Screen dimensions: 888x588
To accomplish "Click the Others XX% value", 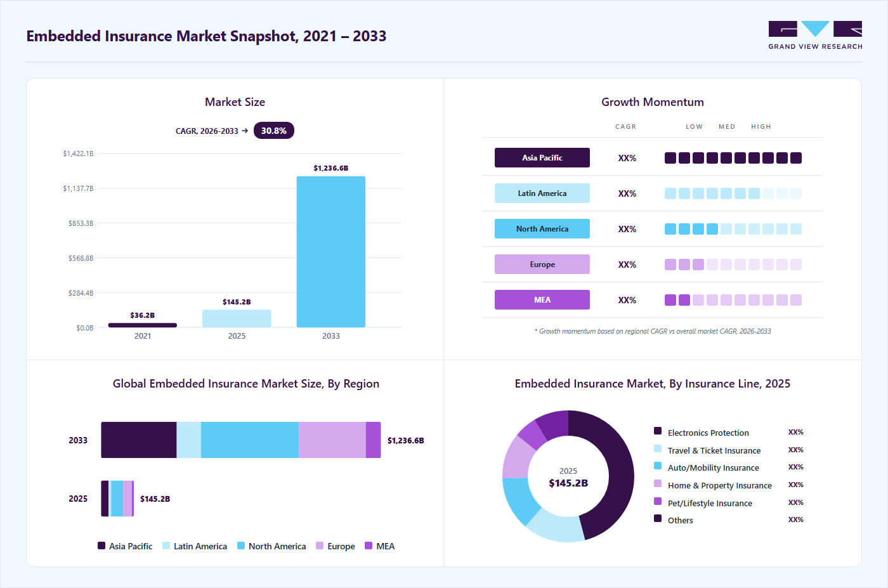I will click(x=795, y=519).
